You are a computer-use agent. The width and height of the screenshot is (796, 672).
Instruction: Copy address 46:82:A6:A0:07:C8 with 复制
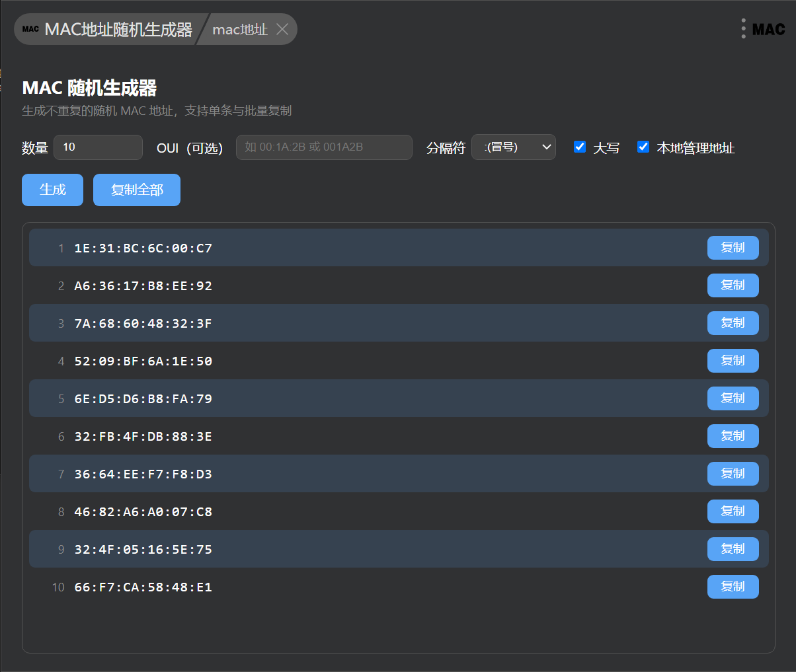[733, 511]
